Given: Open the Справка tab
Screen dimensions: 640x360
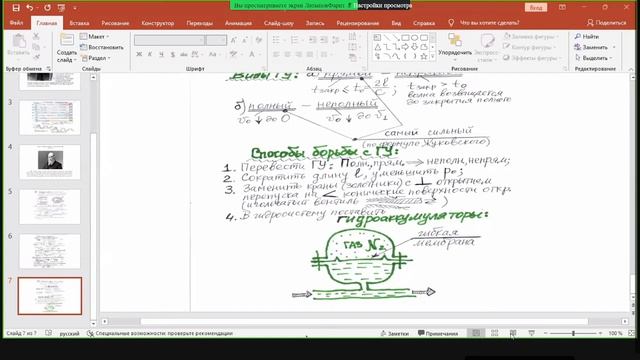Looking at the screenshot, I should (x=424, y=23).
